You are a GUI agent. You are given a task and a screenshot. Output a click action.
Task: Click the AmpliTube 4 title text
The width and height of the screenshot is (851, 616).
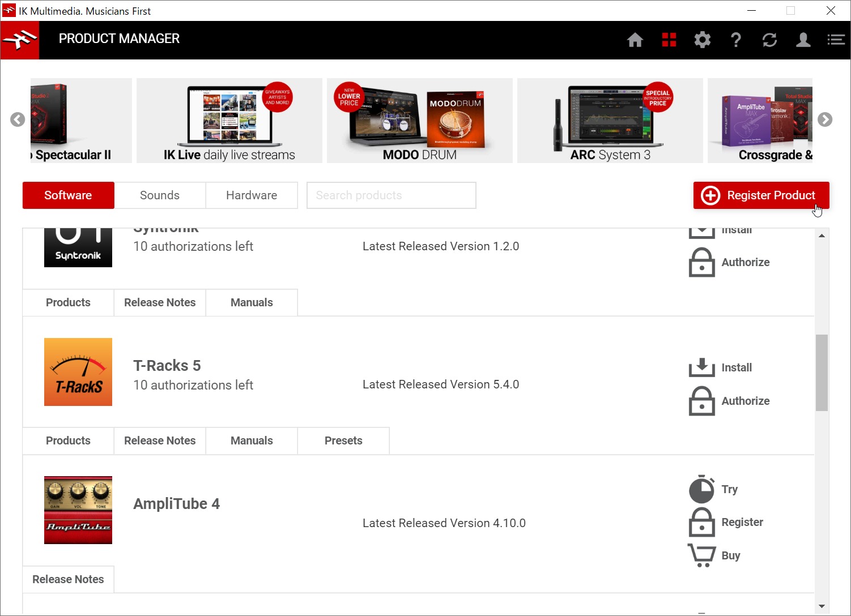pyautogui.click(x=176, y=504)
